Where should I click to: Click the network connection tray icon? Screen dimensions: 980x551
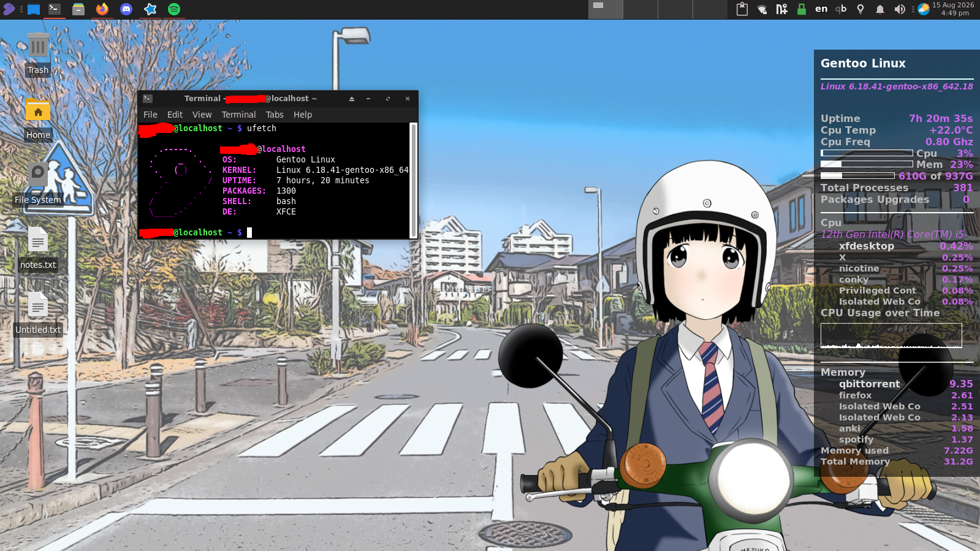(x=762, y=9)
